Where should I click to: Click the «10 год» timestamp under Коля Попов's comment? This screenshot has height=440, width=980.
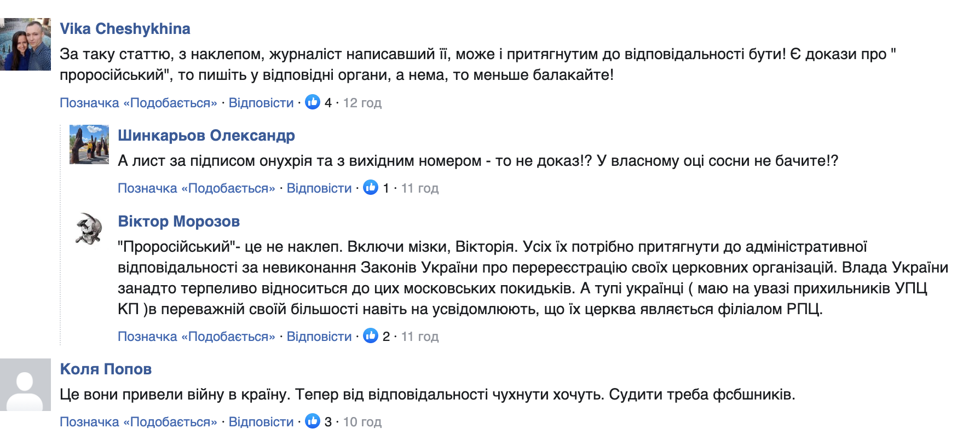[x=362, y=422]
